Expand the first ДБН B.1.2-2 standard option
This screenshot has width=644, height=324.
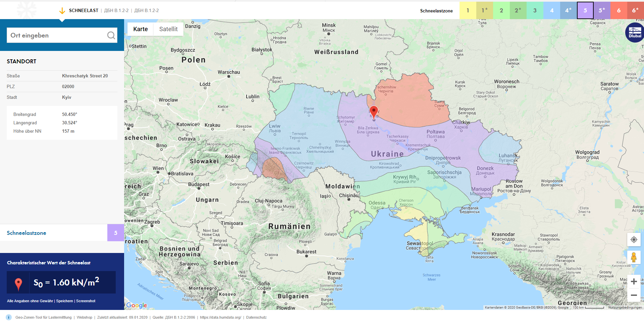pos(116,10)
